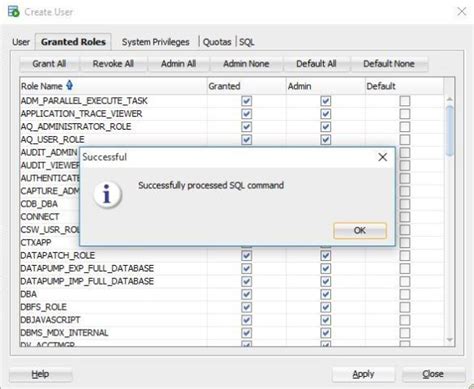Uncheck Granted for the DBA role

click(x=246, y=294)
